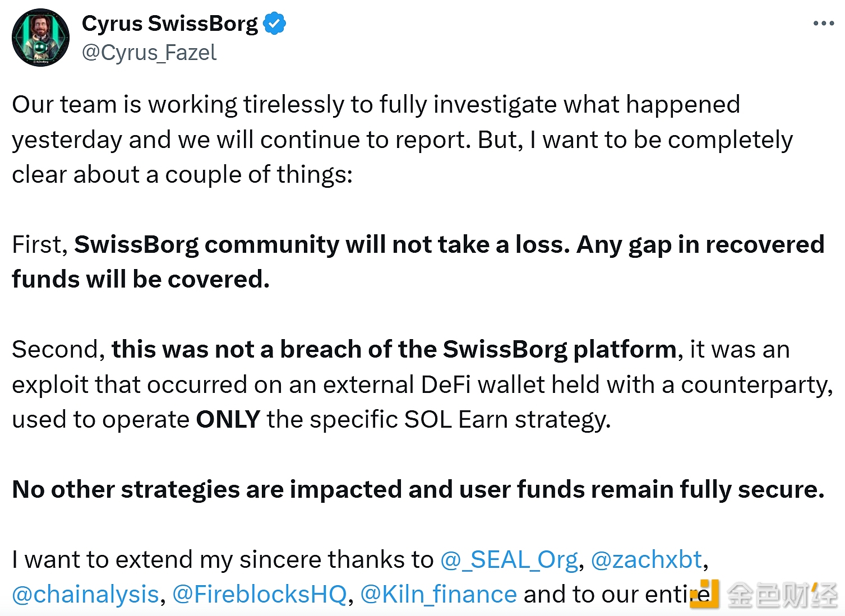Visit the @_SEAL_Org mention

pyautogui.click(x=509, y=559)
